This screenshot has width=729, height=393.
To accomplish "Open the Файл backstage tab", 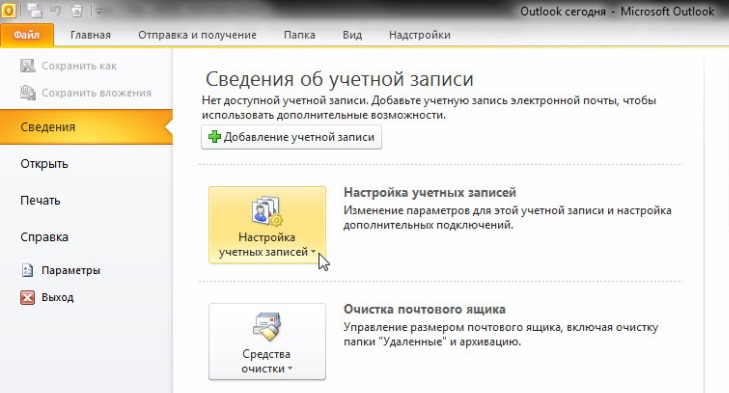I will (x=27, y=35).
